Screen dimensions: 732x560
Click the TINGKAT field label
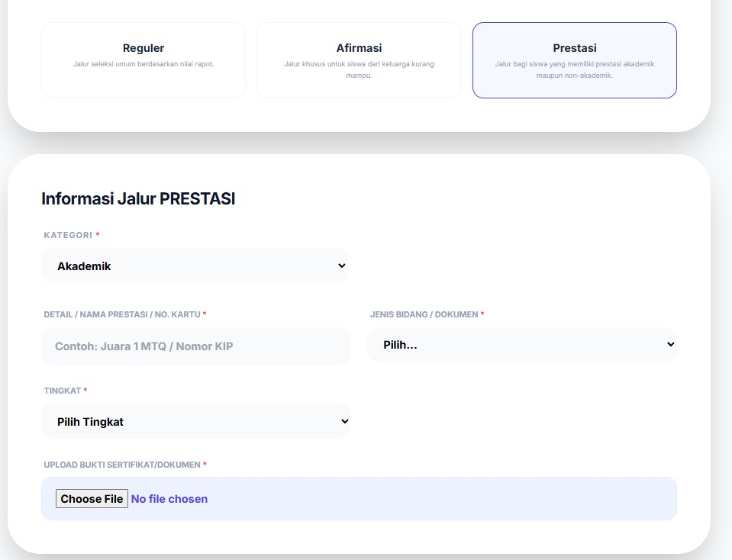[62, 391]
